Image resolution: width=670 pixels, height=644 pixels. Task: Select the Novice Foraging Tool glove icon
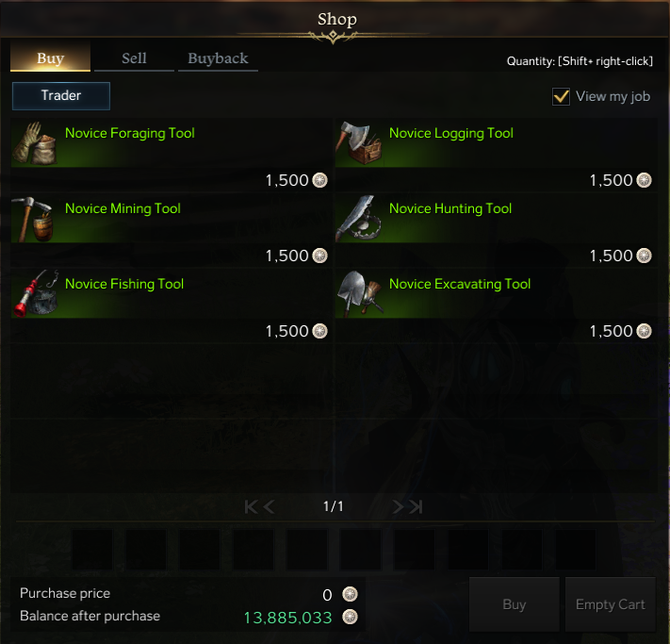coord(35,143)
